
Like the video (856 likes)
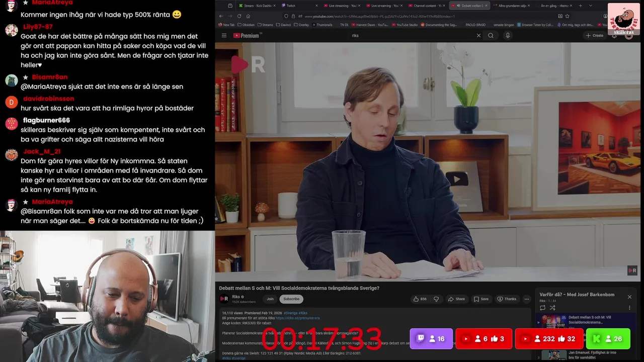tap(420, 299)
